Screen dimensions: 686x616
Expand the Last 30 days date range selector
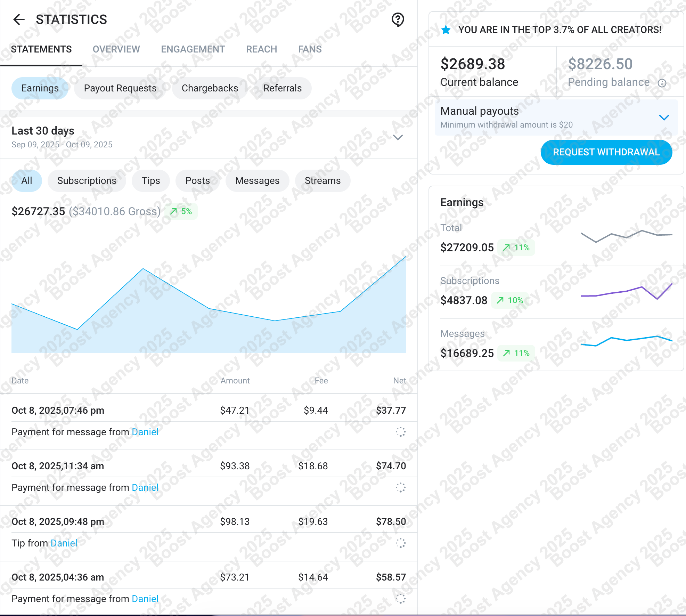[x=398, y=137]
